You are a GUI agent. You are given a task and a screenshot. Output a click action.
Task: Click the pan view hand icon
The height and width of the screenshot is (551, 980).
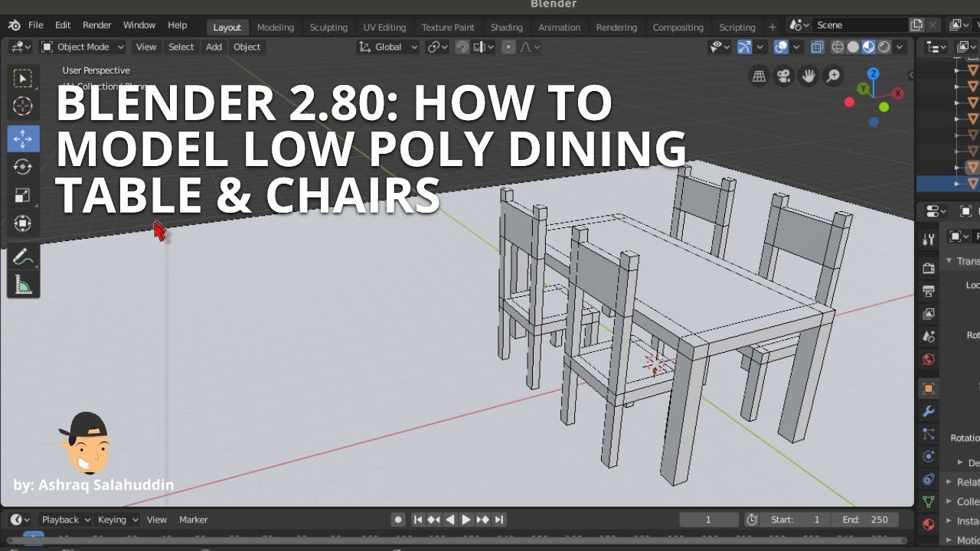tap(808, 76)
